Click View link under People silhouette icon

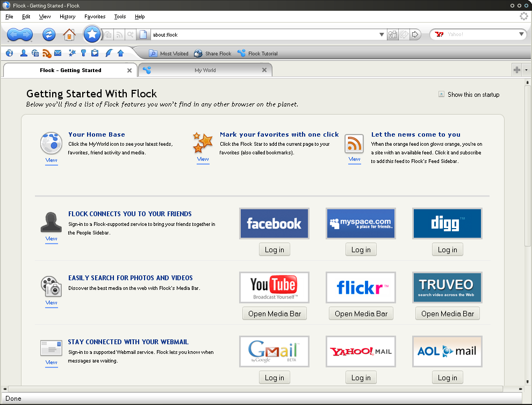coord(51,238)
